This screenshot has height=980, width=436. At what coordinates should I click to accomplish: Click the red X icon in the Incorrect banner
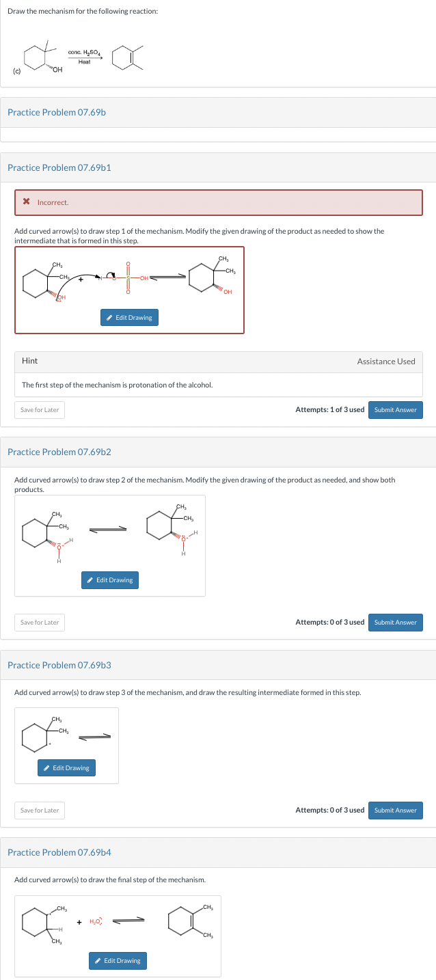25,203
